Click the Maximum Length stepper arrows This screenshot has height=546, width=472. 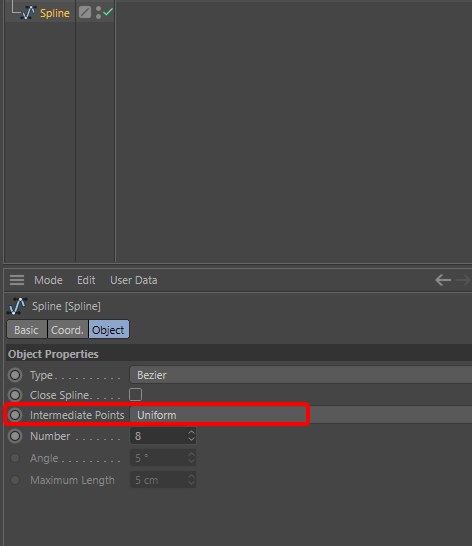click(x=191, y=480)
